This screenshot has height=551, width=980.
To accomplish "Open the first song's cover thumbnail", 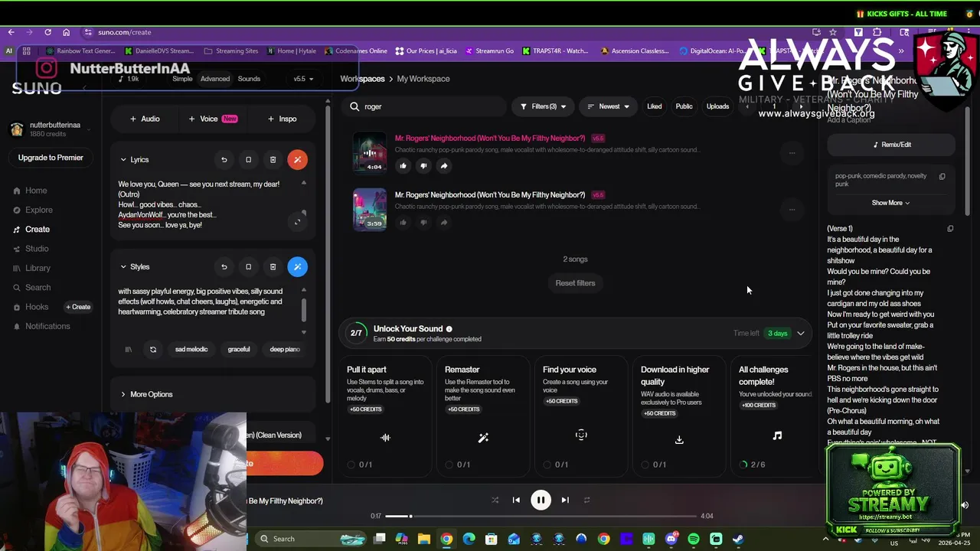I will tap(370, 152).
